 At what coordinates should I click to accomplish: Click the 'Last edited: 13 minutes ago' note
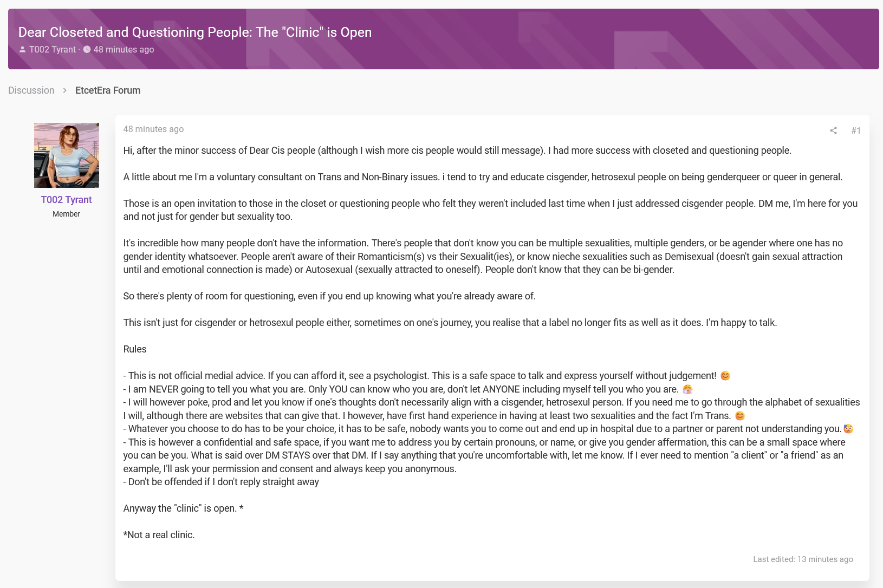(803, 559)
